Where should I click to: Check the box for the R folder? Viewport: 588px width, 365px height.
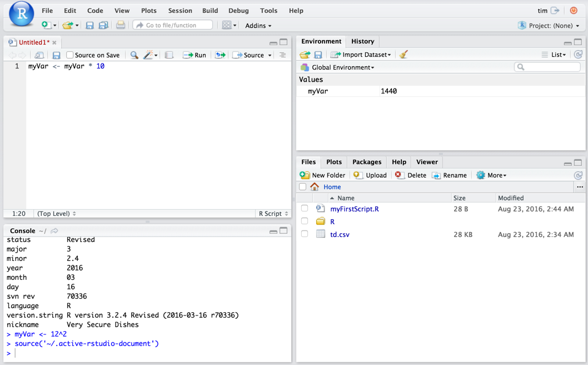coord(305,221)
